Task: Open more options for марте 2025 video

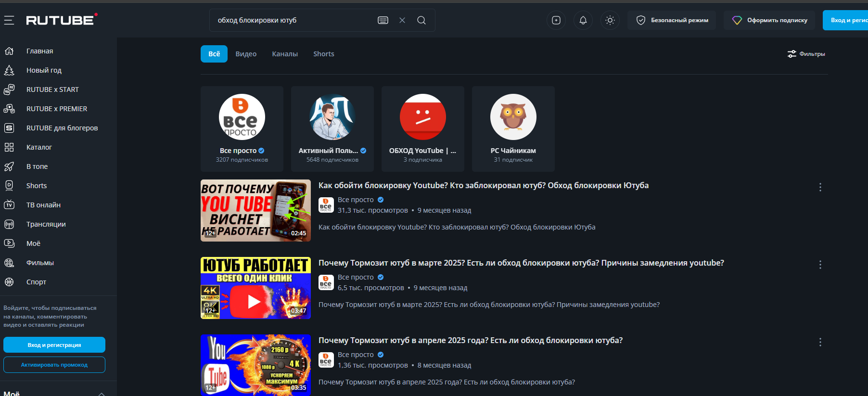Action: pyautogui.click(x=820, y=265)
